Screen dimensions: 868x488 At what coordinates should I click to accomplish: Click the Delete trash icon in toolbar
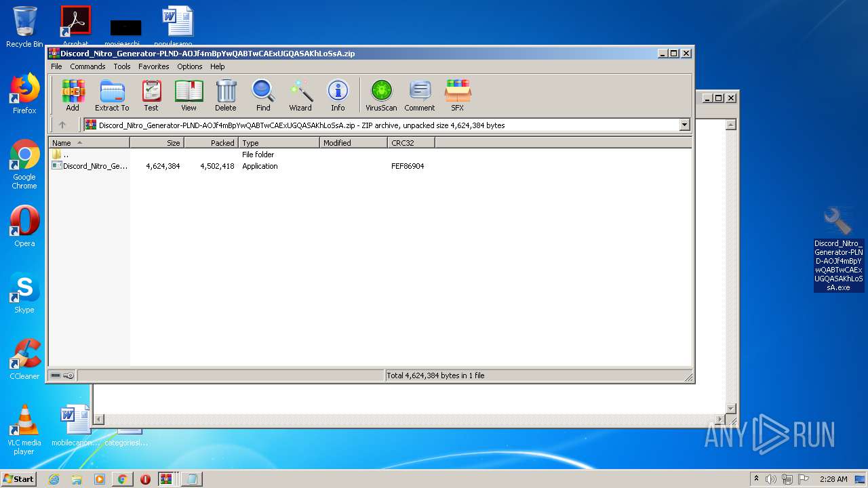[226, 96]
